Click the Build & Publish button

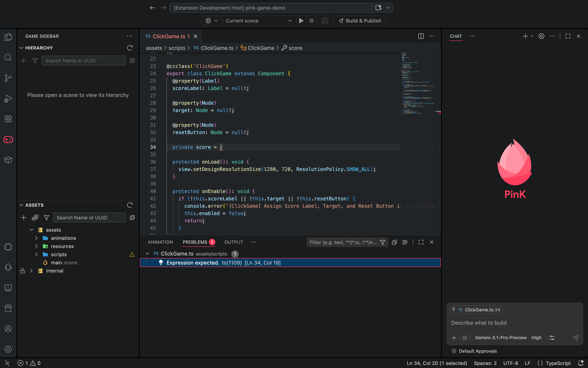point(359,21)
